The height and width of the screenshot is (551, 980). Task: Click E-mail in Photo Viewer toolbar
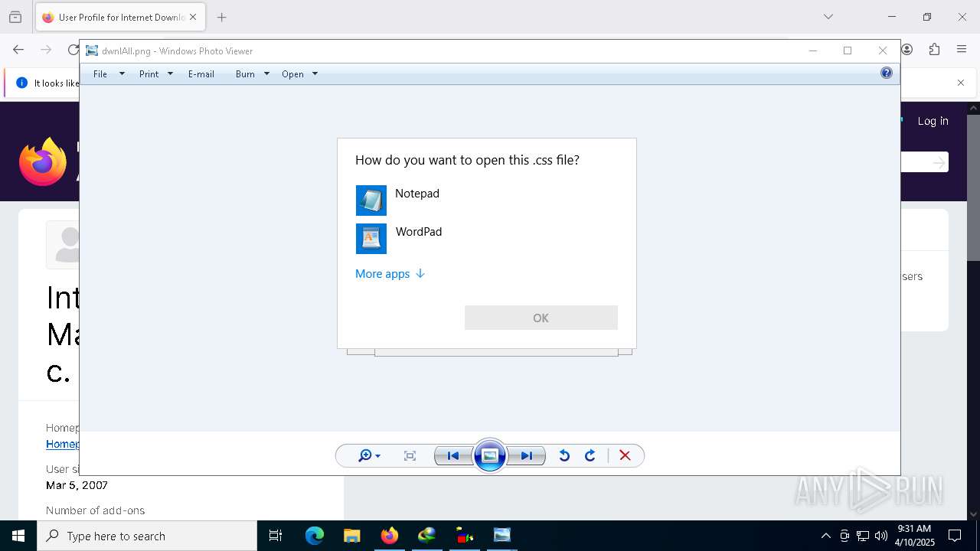(201, 74)
